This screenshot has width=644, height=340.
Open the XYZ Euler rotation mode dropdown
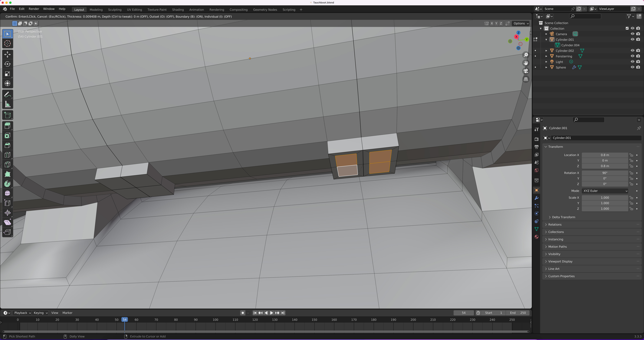coord(605,191)
